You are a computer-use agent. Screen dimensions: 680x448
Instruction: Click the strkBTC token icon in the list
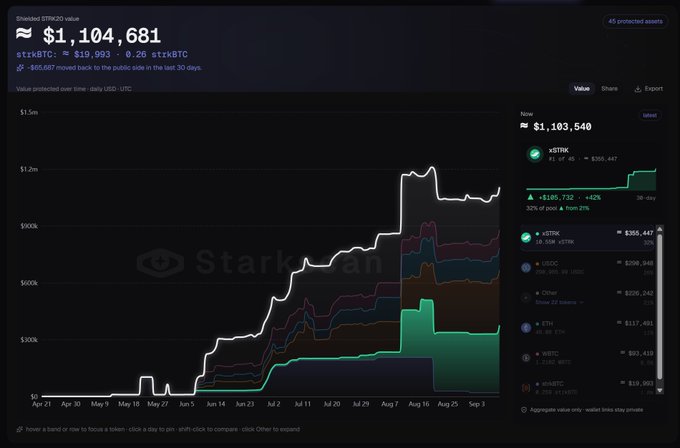pos(526,388)
